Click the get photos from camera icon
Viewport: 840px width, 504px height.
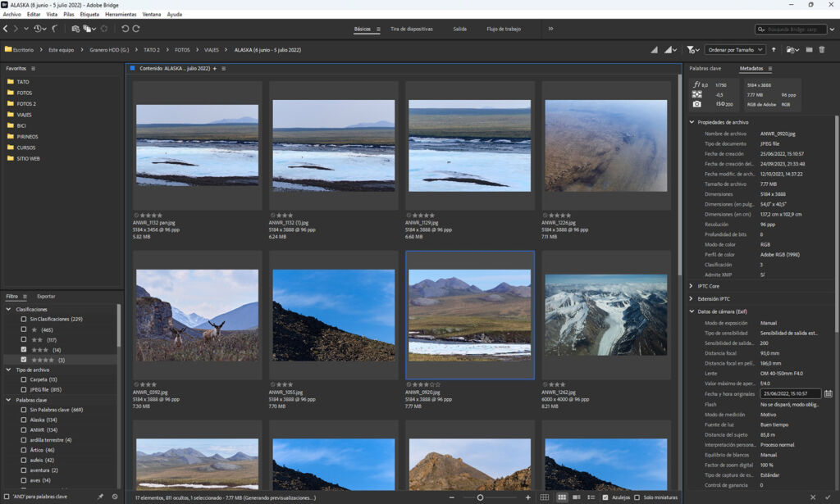[75, 29]
